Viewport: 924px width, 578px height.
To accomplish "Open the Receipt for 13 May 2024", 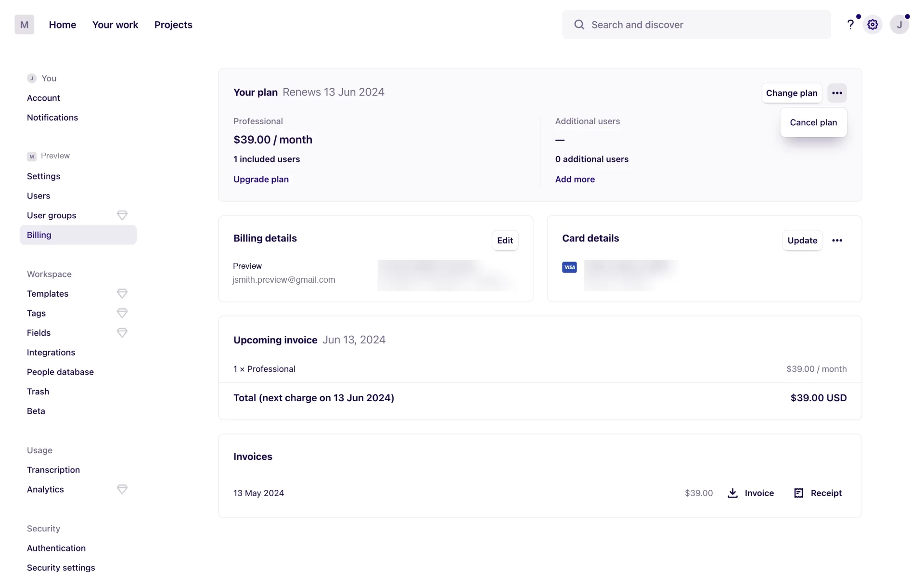I will click(x=818, y=493).
